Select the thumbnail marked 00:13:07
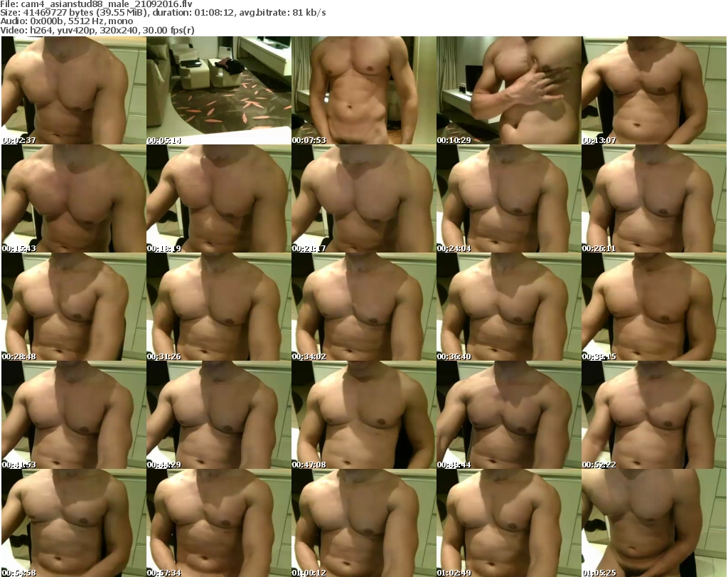The height and width of the screenshot is (577, 728). (654, 90)
